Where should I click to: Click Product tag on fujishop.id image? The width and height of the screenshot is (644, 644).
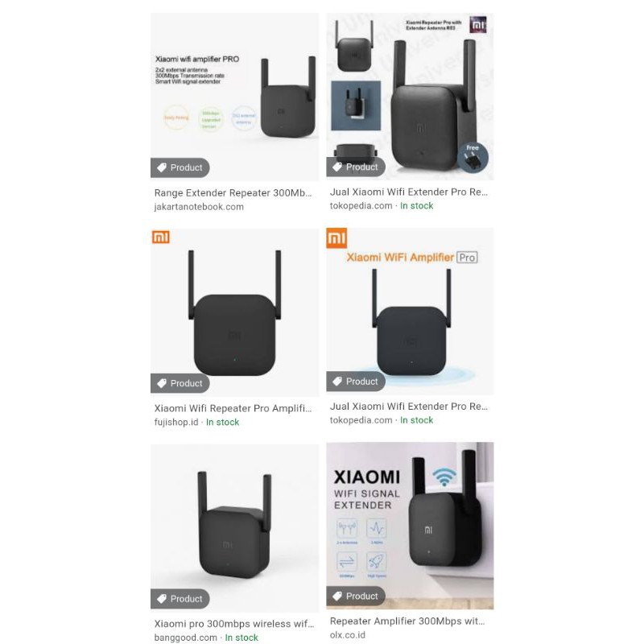180,383
